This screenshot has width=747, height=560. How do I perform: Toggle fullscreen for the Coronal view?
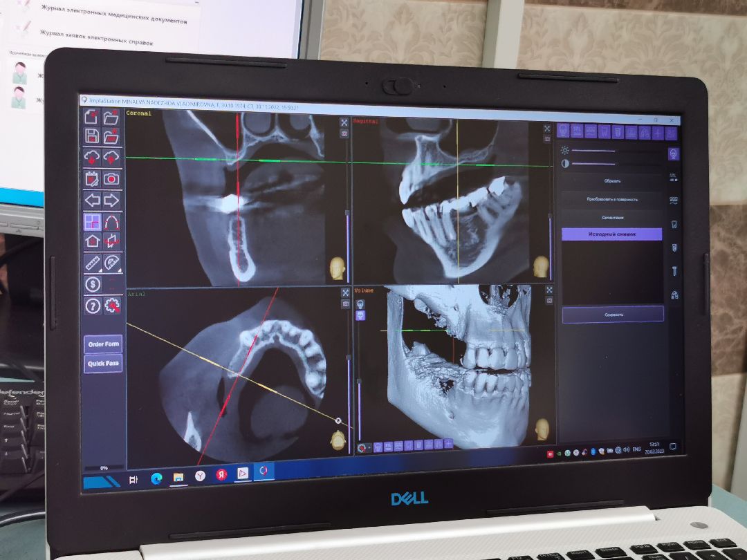[x=344, y=122]
